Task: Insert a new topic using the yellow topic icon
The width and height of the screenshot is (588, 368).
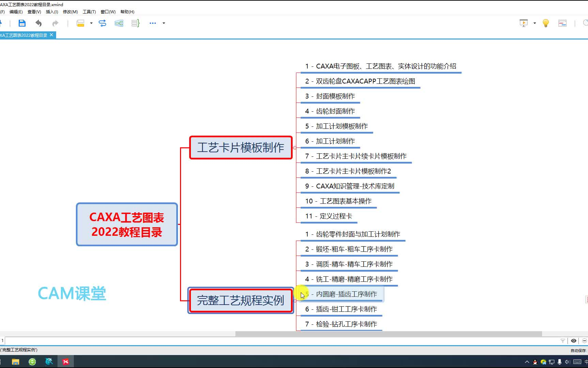Action: 80,23
